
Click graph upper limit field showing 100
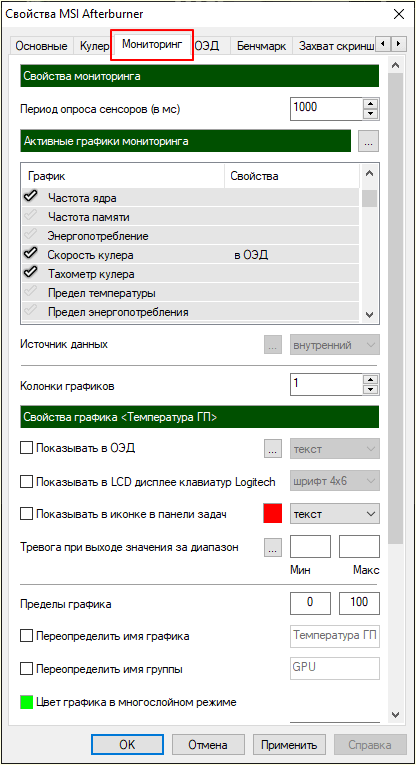(359, 604)
